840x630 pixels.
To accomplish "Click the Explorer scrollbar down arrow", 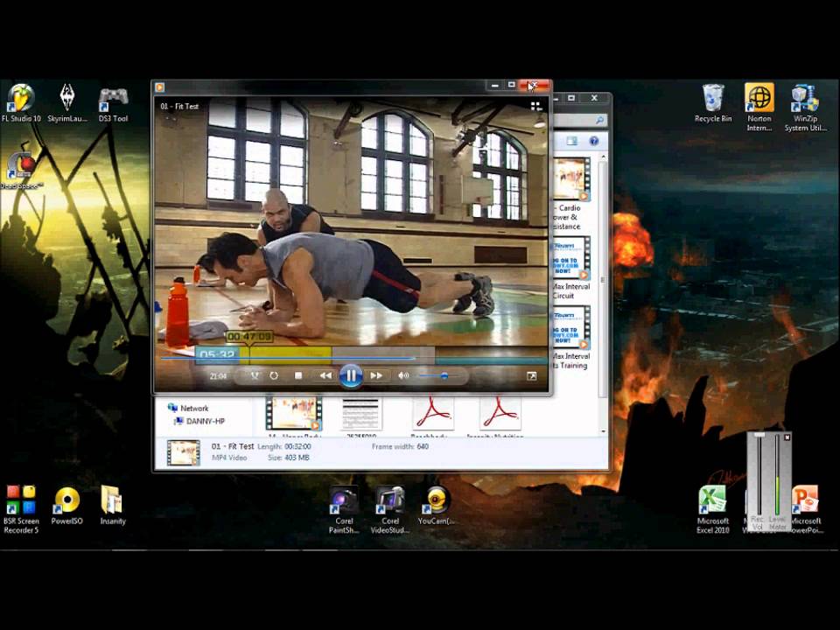I will (x=603, y=430).
